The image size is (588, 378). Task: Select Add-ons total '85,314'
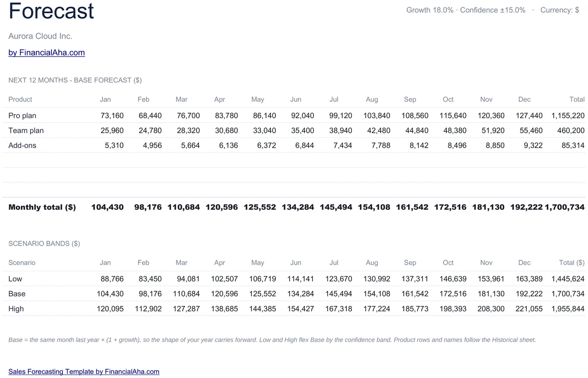[x=573, y=146]
